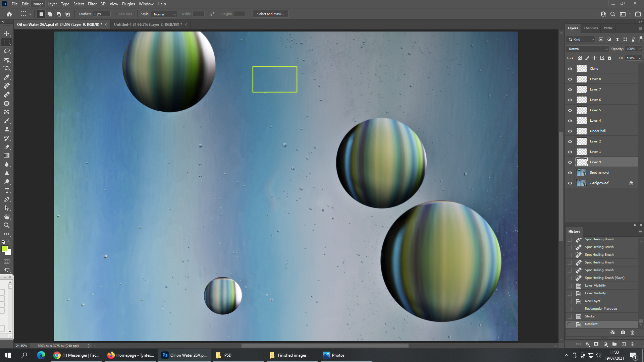Click the green foreground color swatch

pos(5,249)
